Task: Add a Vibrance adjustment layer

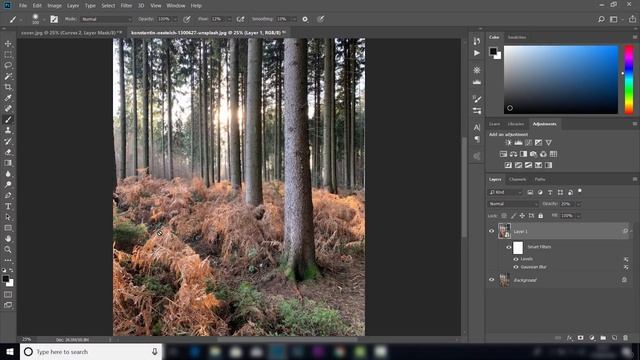Action: (x=549, y=142)
